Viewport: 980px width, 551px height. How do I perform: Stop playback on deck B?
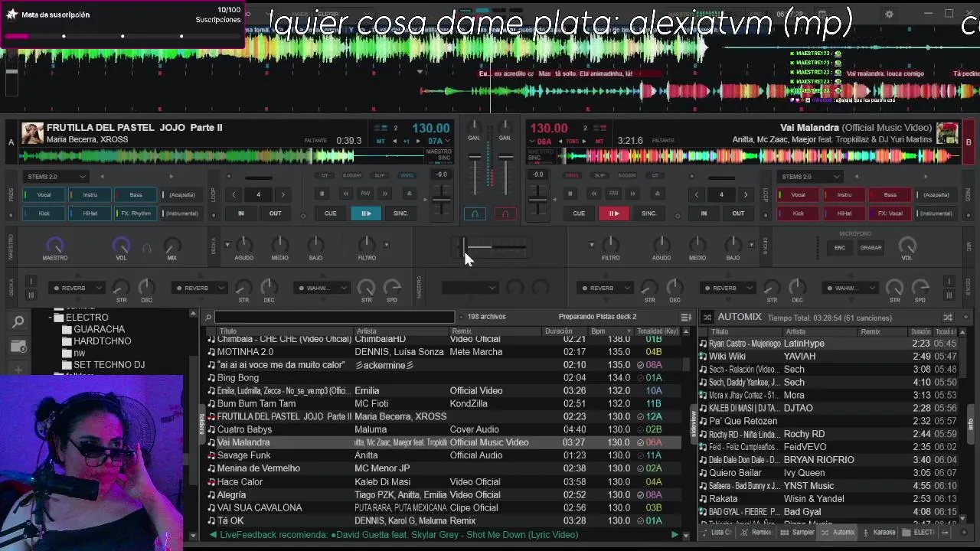tap(570, 194)
